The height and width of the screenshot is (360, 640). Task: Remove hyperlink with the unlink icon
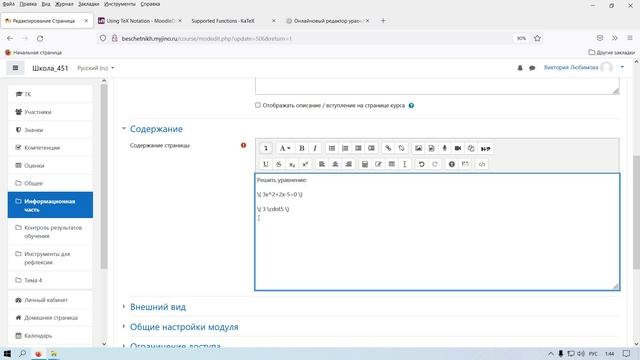tap(401, 148)
